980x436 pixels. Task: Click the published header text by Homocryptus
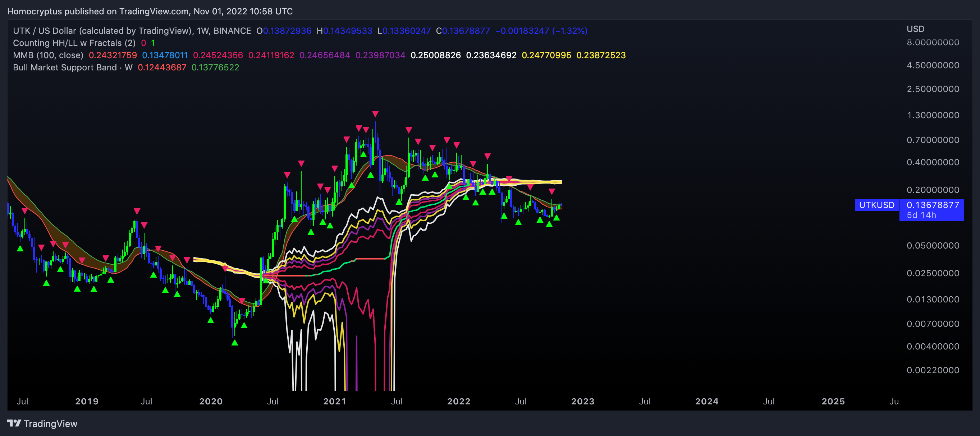[150, 11]
